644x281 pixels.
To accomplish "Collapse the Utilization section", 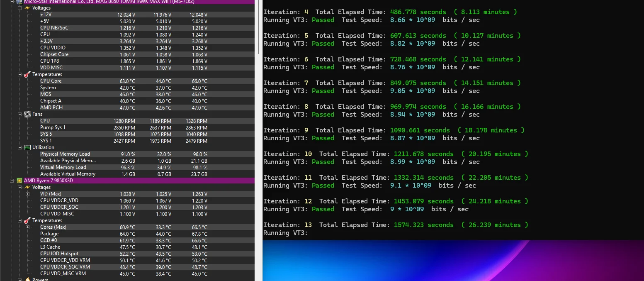I will [x=19, y=147].
